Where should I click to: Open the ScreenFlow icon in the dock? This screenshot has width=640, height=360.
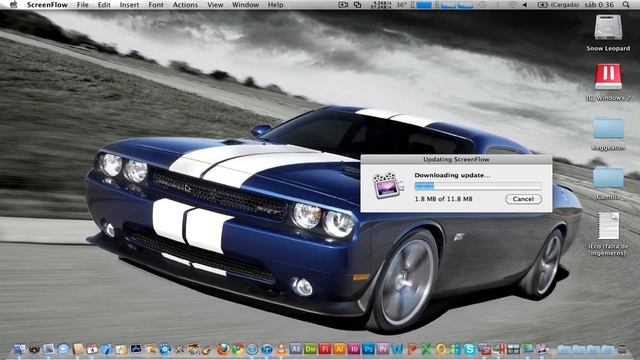[542, 349]
